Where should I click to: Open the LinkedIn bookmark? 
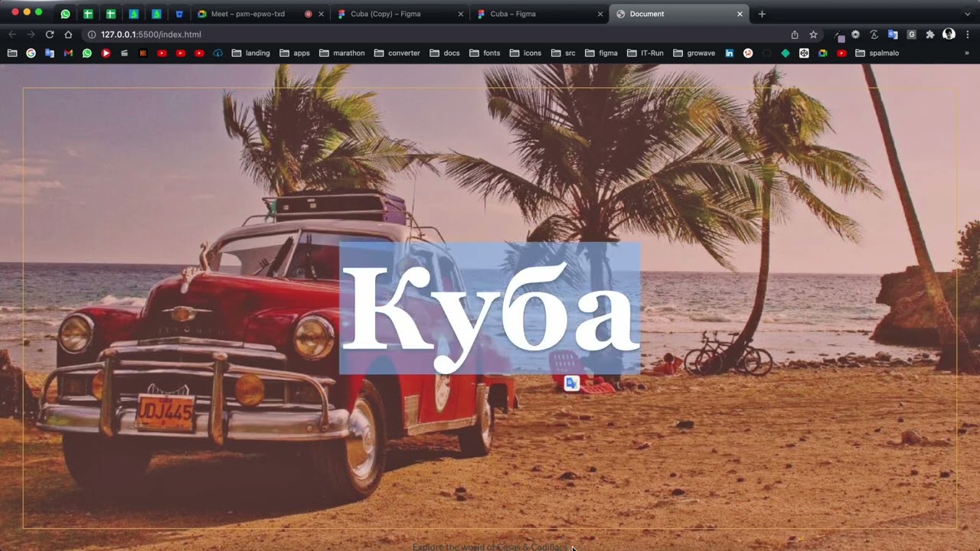729,53
